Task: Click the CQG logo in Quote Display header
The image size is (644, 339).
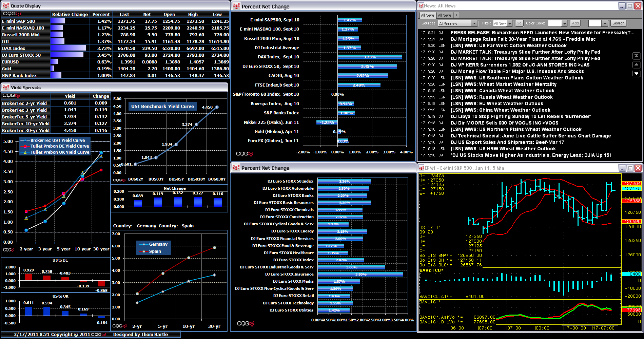Action: (x=12, y=14)
